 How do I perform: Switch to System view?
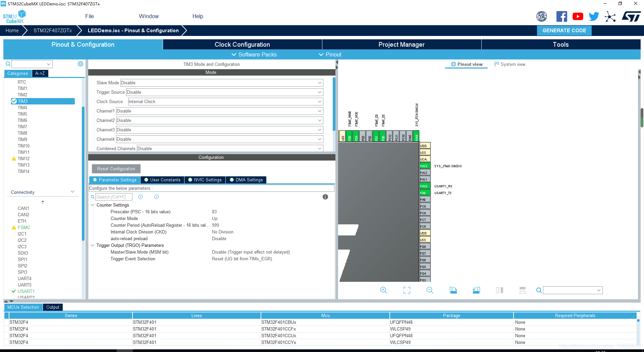tap(510, 64)
